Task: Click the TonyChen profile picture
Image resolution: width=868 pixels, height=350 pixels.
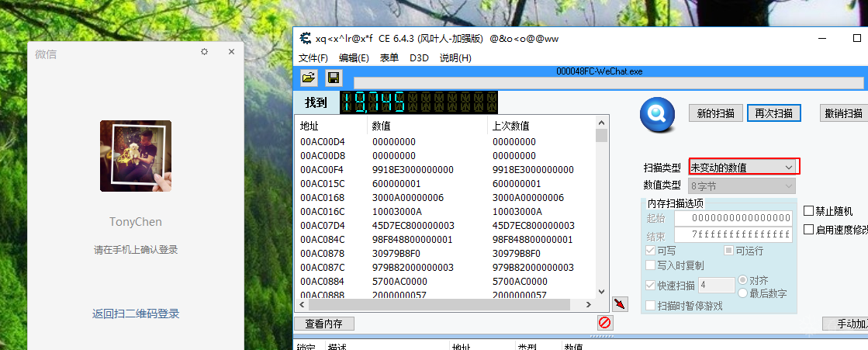Action: click(136, 156)
